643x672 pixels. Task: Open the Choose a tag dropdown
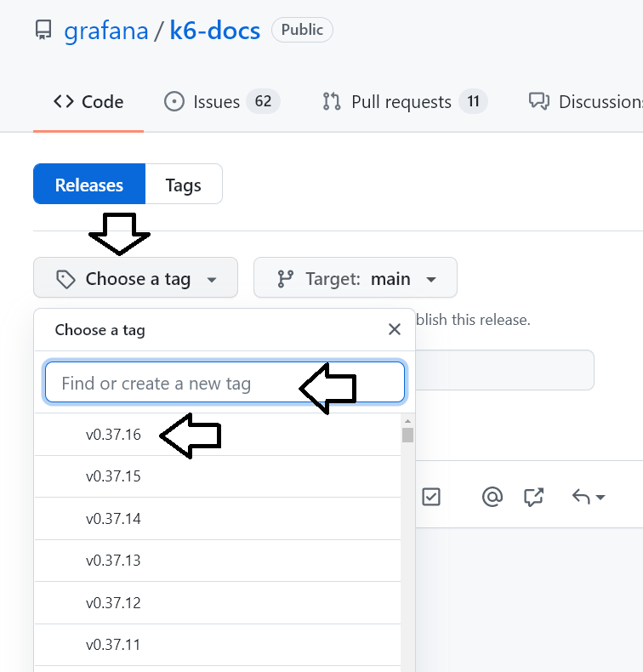[135, 277]
